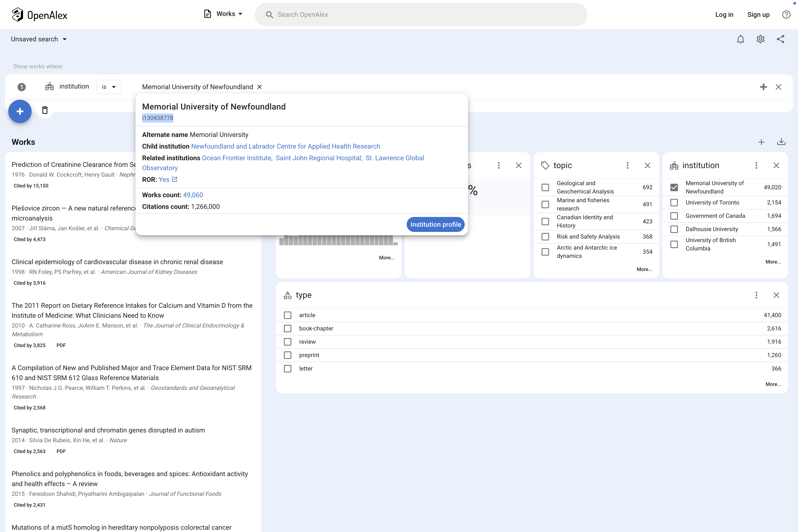798x532 pixels.
Task: Click the blue add filter plus button
Action: [20, 111]
